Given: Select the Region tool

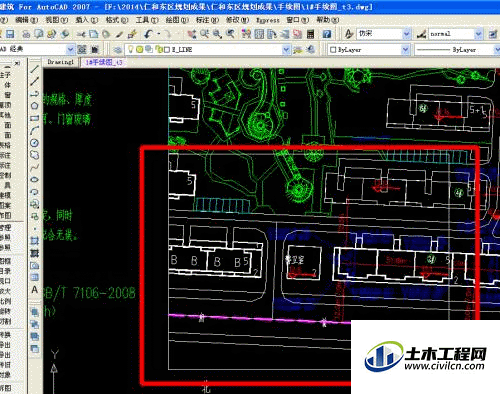Looking at the screenshot, I should click(35, 265).
